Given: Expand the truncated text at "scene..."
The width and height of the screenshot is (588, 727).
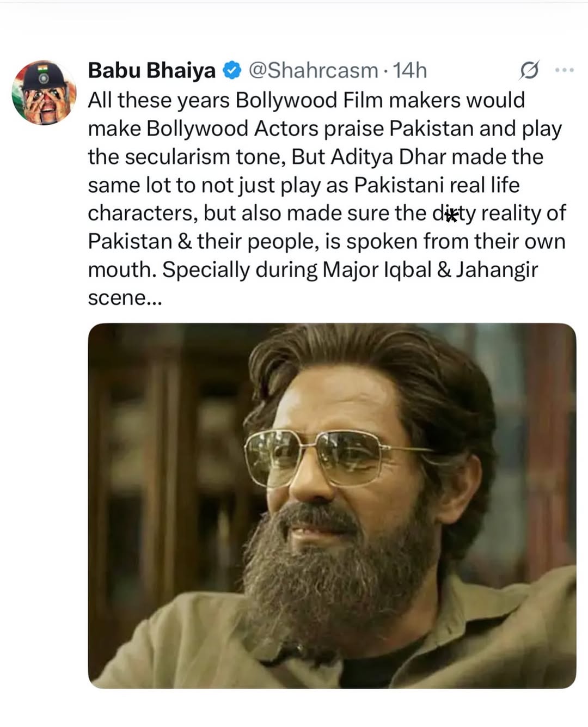Looking at the screenshot, I should 125,298.
